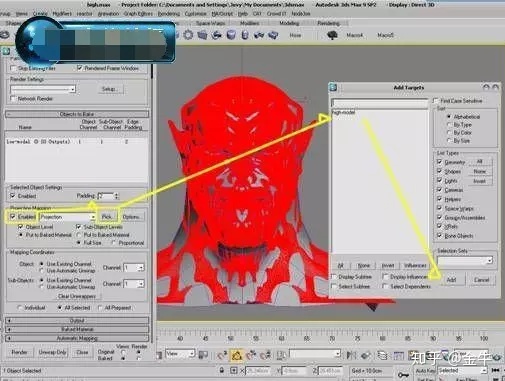Open the named selection set dropdown in toolbar

(x=315, y=353)
